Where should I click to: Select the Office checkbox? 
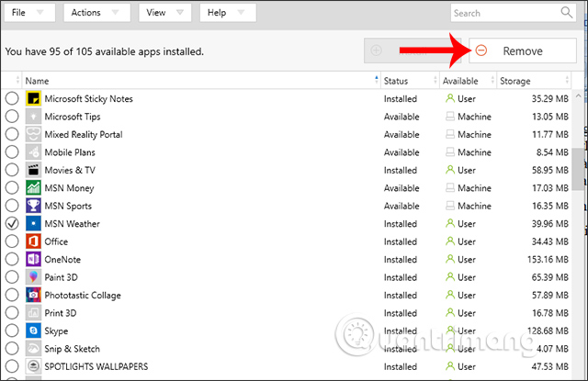click(12, 241)
